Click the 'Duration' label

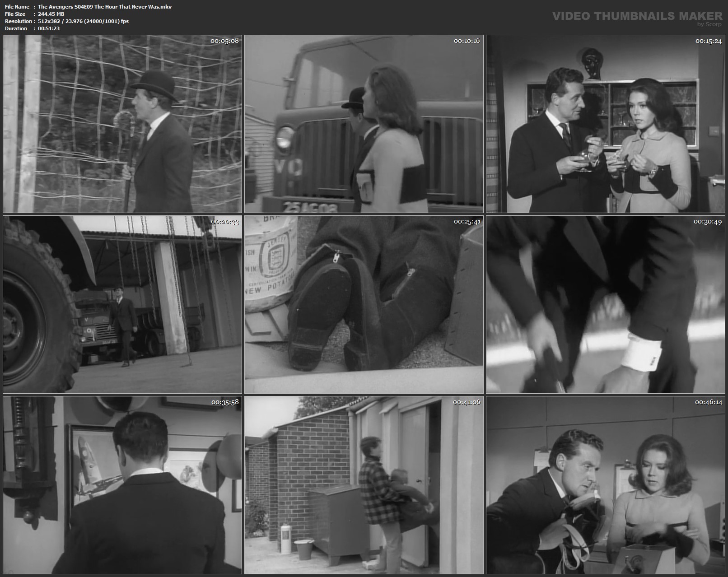pos(16,28)
